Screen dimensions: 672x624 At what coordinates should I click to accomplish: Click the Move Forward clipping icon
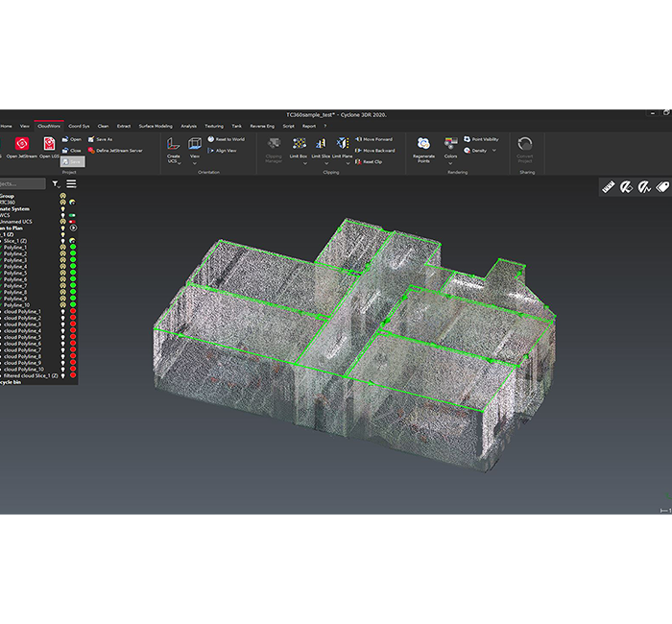pyautogui.click(x=358, y=139)
